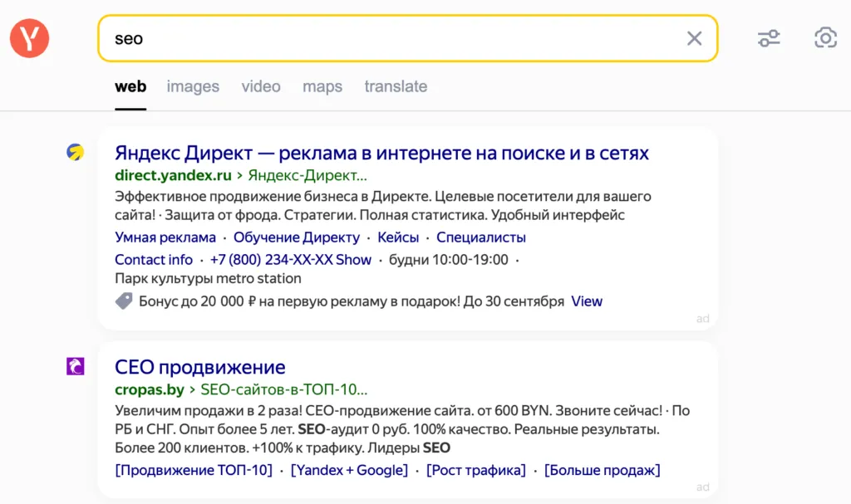The height and width of the screenshot is (504, 851).
Task: Click the 'ad' label on the Yandex Direct result
Action: (703, 319)
